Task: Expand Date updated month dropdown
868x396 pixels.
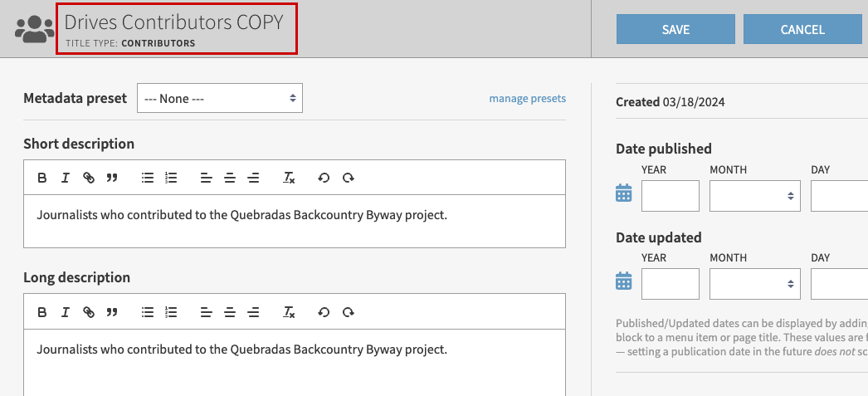Action: tap(754, 284)
